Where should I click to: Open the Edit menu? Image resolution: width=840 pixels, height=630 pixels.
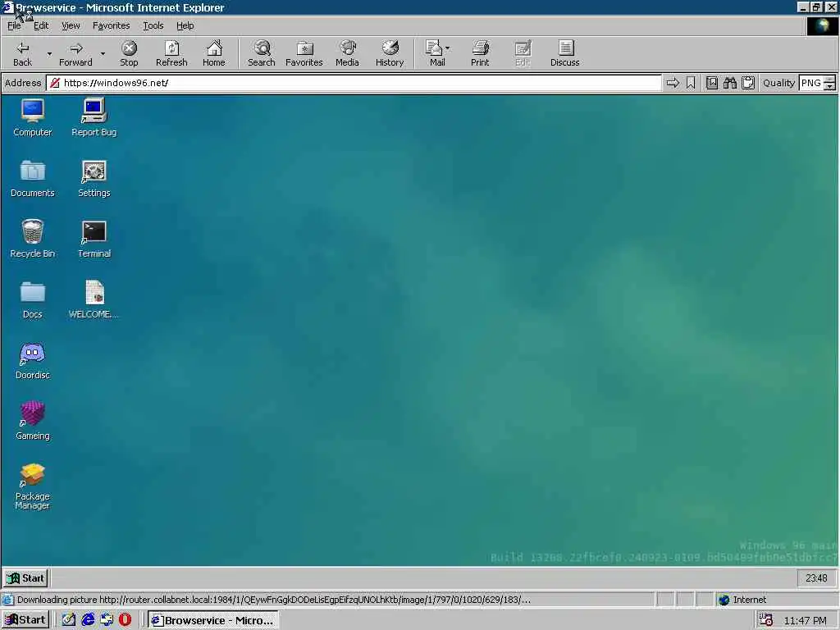coord(41,25)
